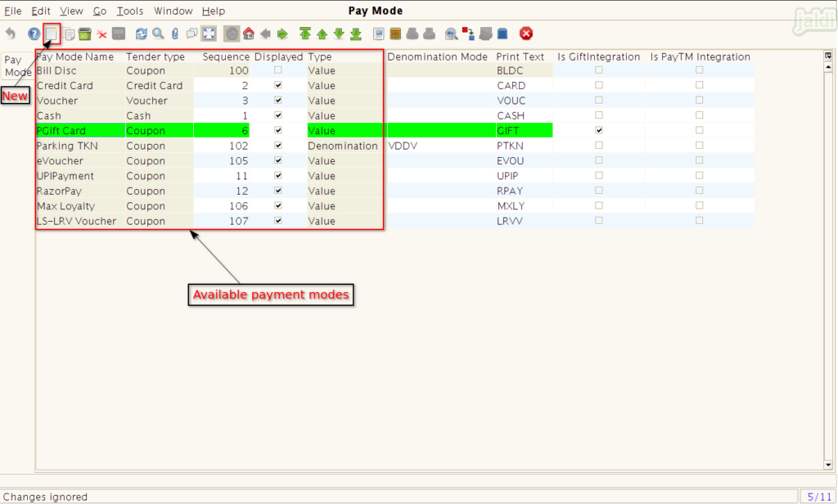
Task: Open the Edit menu
Action: (41, 11)
